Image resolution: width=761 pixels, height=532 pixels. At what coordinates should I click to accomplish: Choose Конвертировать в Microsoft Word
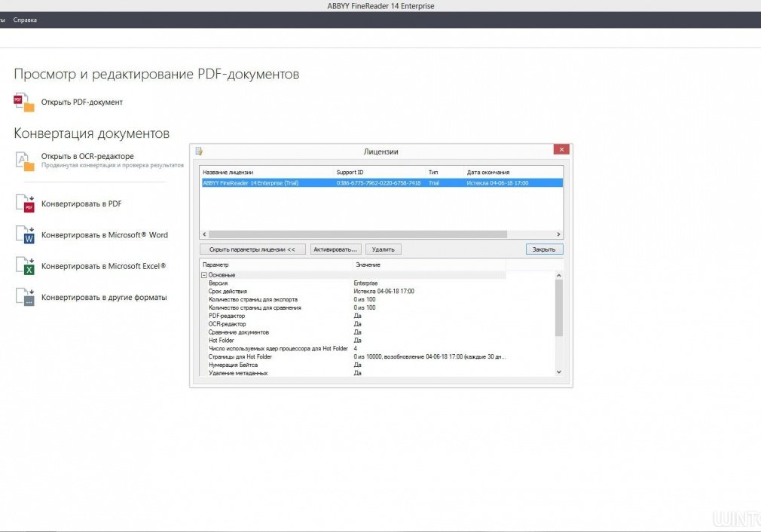coord(104,235)
